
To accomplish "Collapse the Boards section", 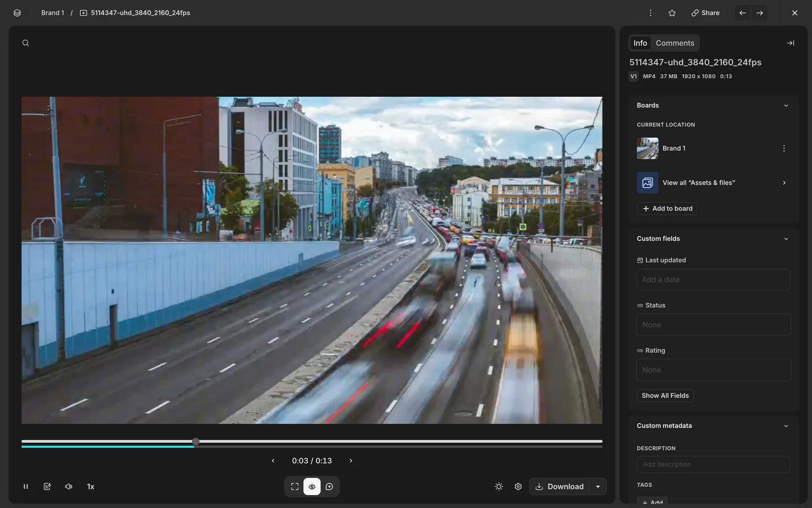I will [x=786, y=105].
